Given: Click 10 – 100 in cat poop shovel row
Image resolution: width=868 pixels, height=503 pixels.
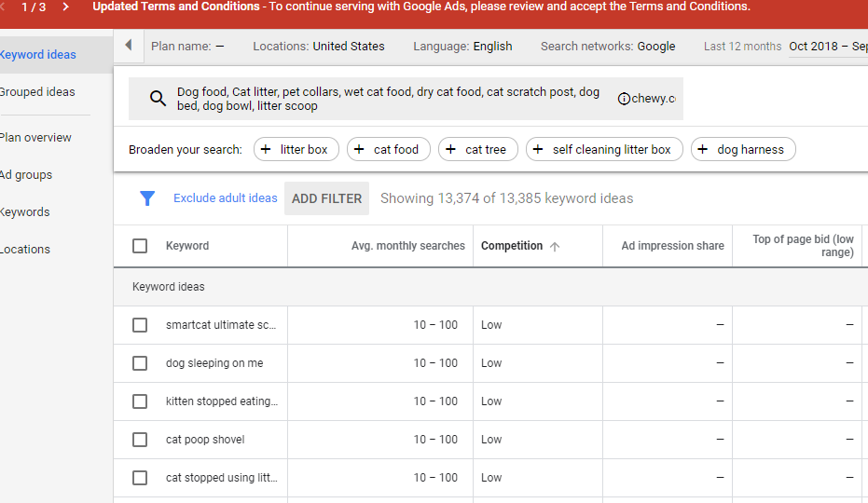Looking at the screenshot, I should pyautogui.click(x=435, y=440).
